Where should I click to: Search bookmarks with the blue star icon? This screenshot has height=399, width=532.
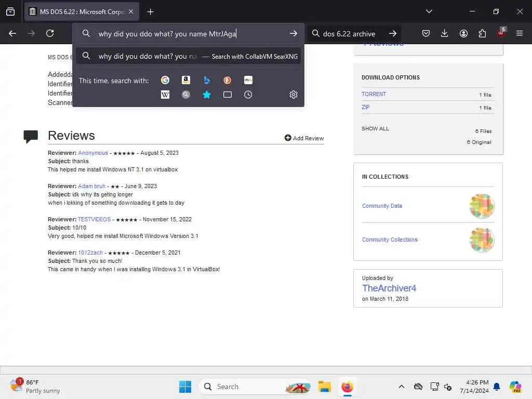(x=207, y=95)
